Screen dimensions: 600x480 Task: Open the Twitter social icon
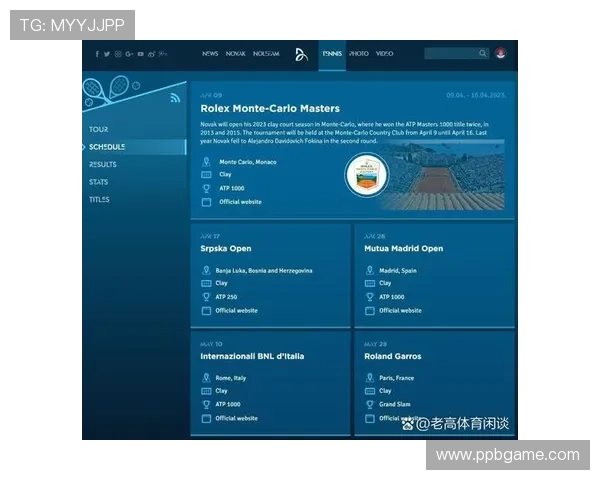[x=107, y=54]
